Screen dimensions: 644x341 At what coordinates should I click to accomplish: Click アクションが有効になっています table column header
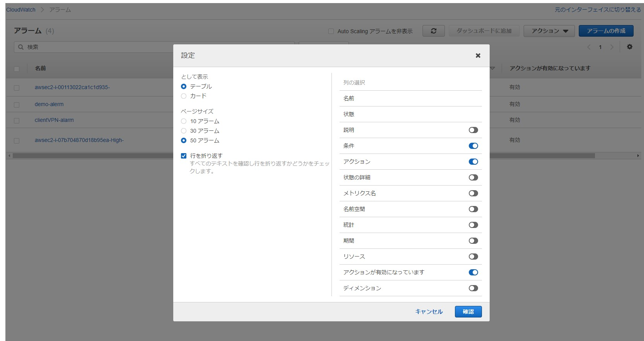click(x=550, y=68)
